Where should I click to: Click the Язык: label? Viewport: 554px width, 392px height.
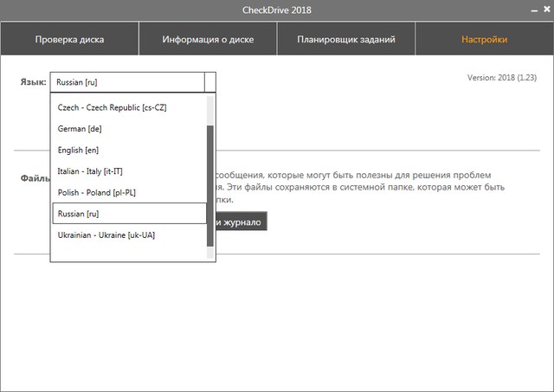(33, 82)
